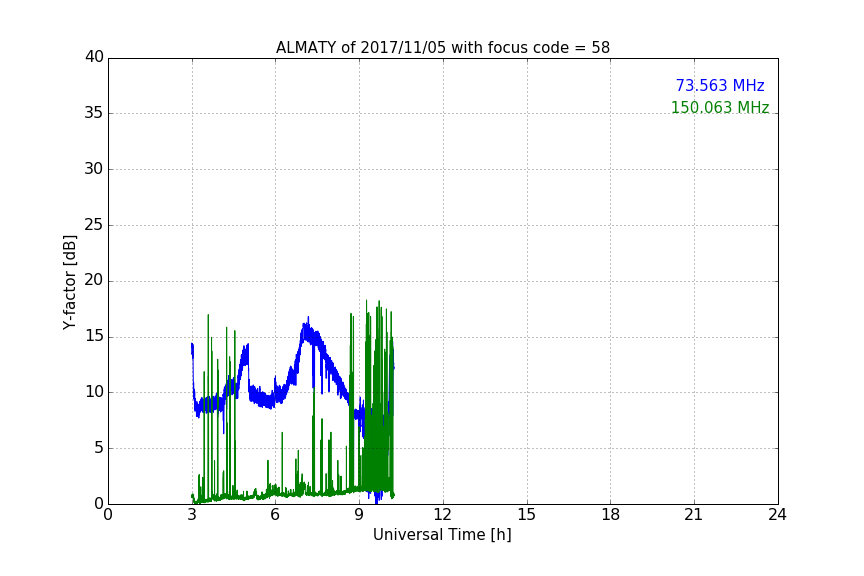Click the blue 73.563 MHz legend label
Screen dimensions: 864x576
click(719, 86)
